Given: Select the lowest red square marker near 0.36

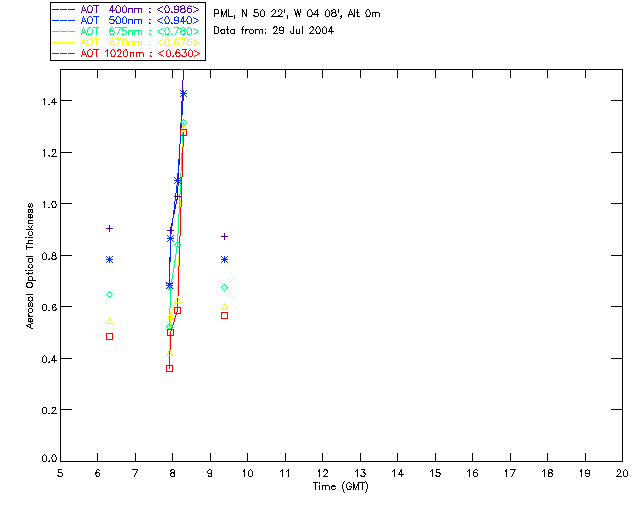Looking at the screenshot, I should coord(169,369).
